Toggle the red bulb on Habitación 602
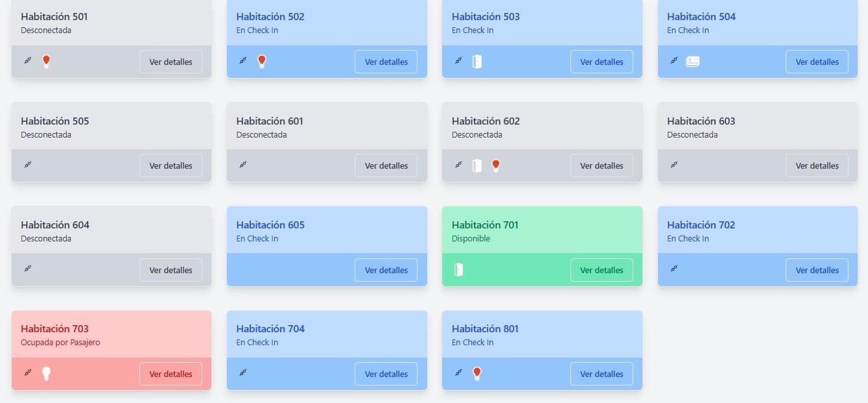 [x=496, y=165]
